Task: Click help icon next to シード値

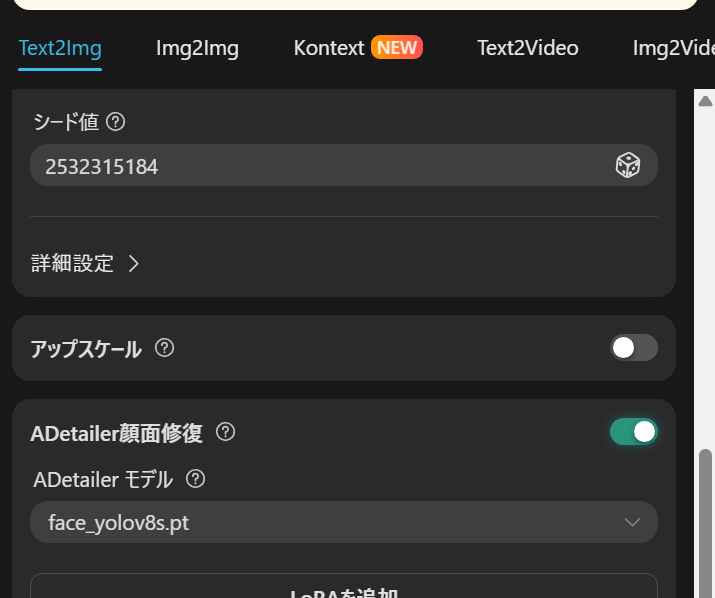Action: 115,122
